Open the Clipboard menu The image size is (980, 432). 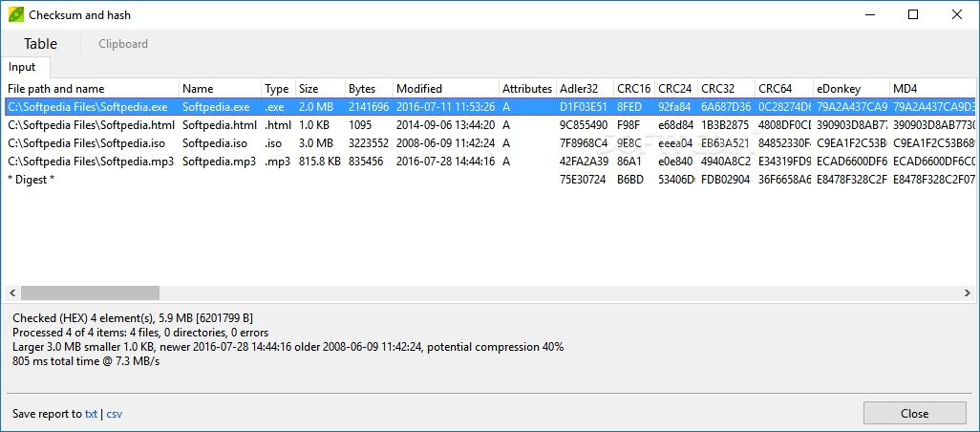(x=123, y=44)
